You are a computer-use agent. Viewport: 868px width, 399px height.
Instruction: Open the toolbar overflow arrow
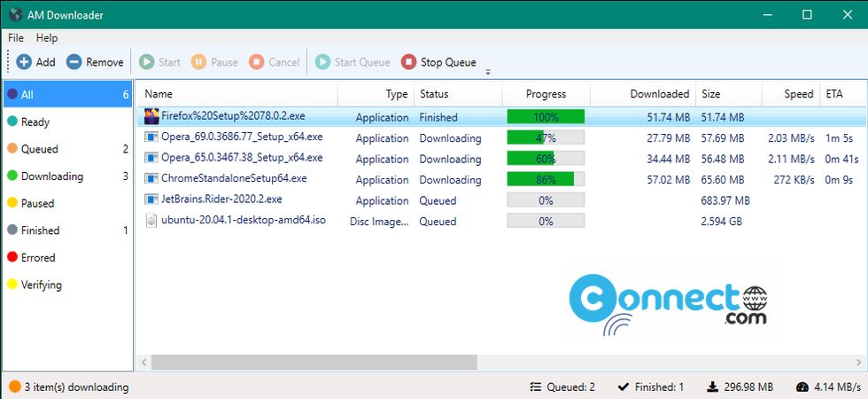488,72
